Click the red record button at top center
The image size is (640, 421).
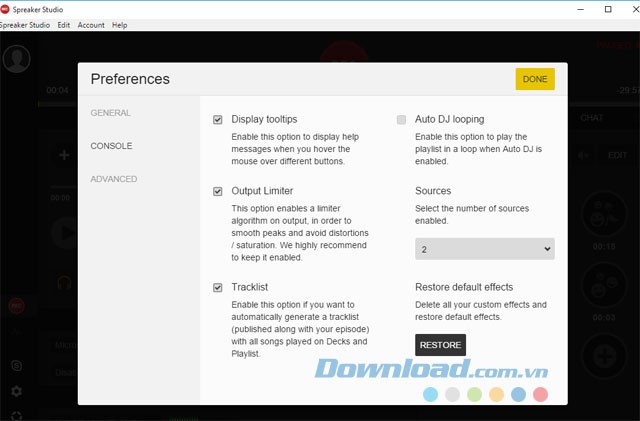click(x=345, y=50)
